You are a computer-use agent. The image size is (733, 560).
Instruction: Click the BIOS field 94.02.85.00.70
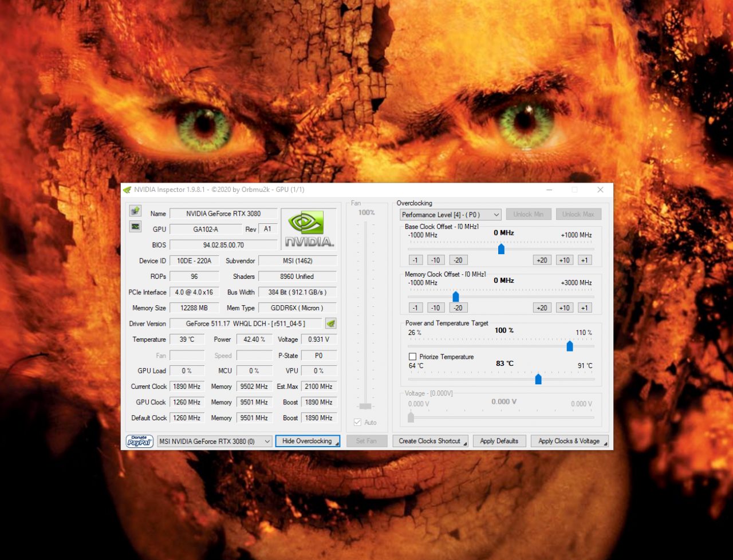coord(223,245)
